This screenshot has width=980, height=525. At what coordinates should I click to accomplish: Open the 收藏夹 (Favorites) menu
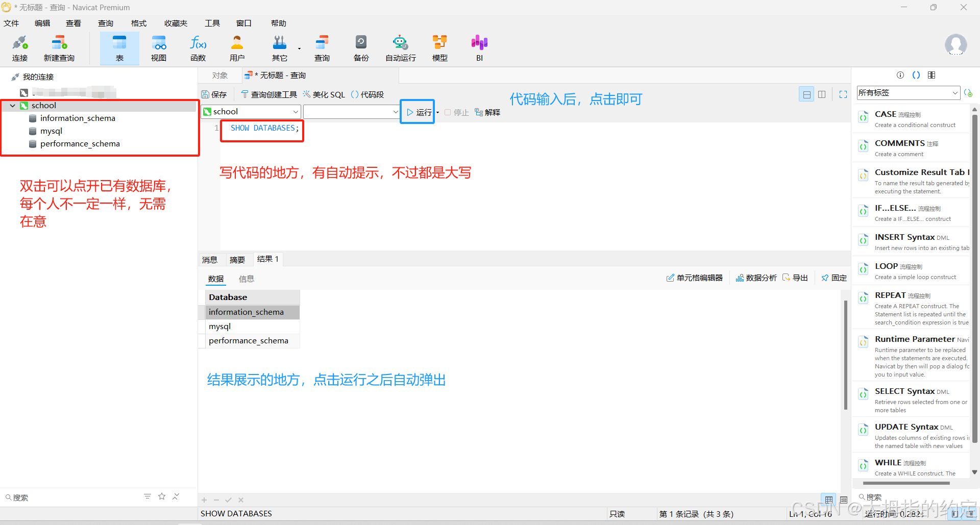click(x=176, y=23)
